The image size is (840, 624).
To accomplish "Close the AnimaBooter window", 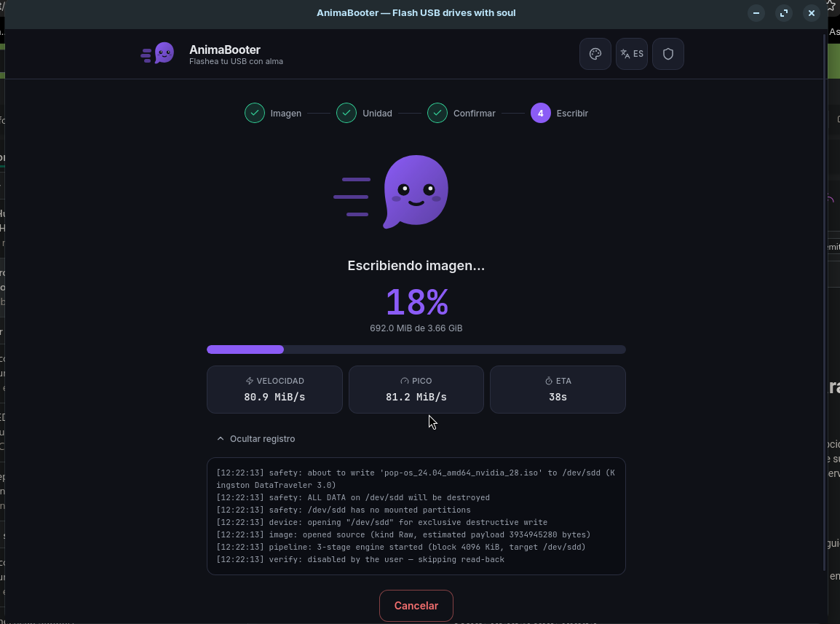I will pos(812,13).
